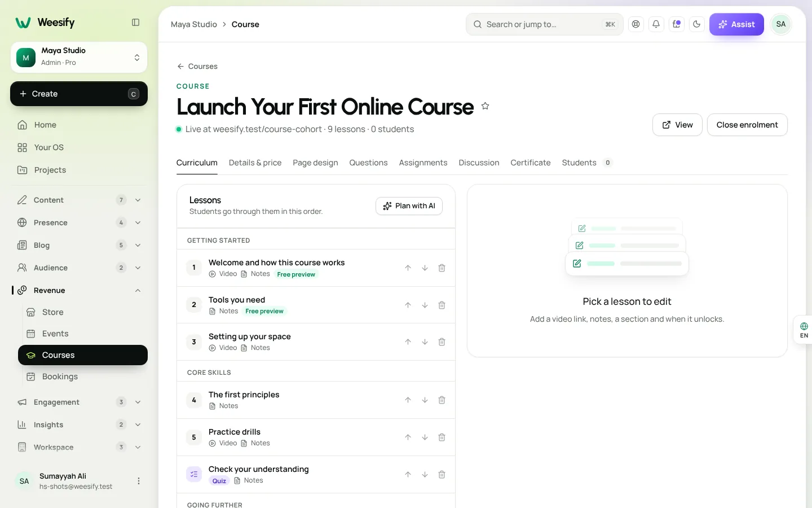Star the course as favorite

point(485,106)
